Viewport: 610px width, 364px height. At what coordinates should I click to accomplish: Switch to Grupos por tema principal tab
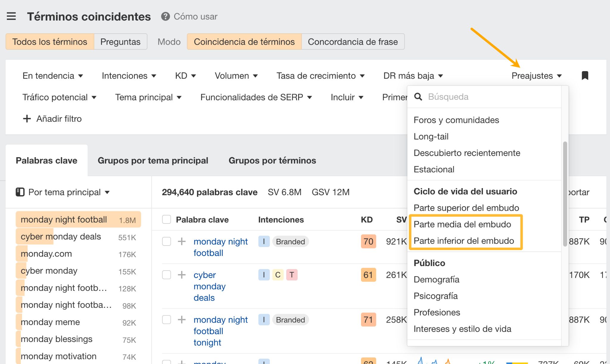[153, 160]
